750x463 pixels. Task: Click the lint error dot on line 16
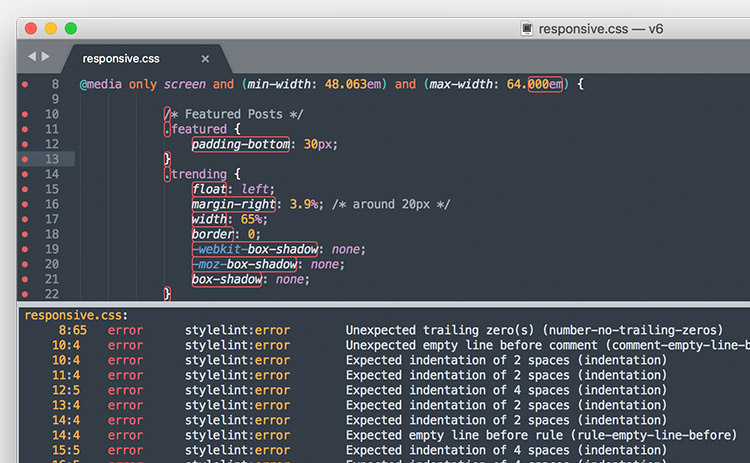(25, 204)
